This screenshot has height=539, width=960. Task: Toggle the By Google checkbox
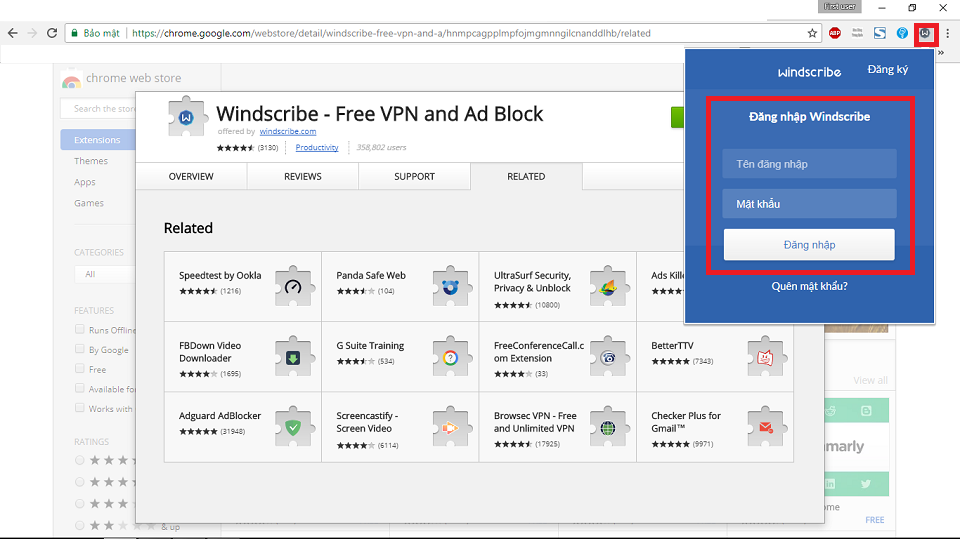click(x=80, y=349)
